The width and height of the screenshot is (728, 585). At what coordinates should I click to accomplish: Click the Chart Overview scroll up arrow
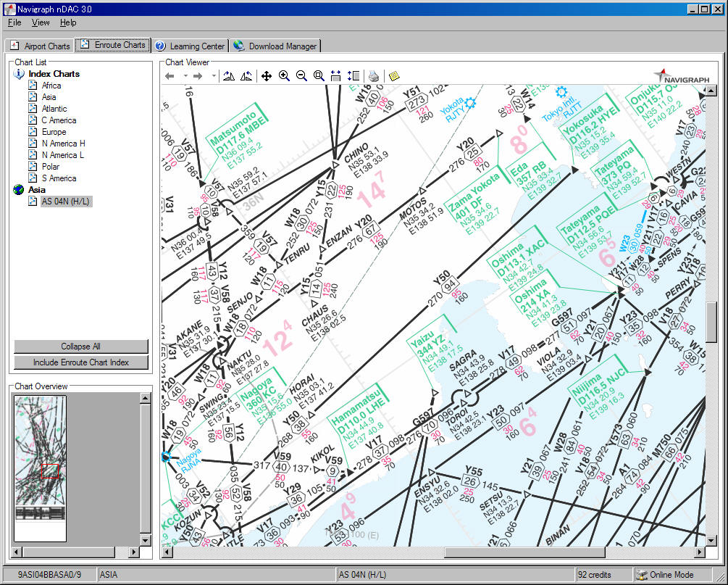tap(146, 398)
